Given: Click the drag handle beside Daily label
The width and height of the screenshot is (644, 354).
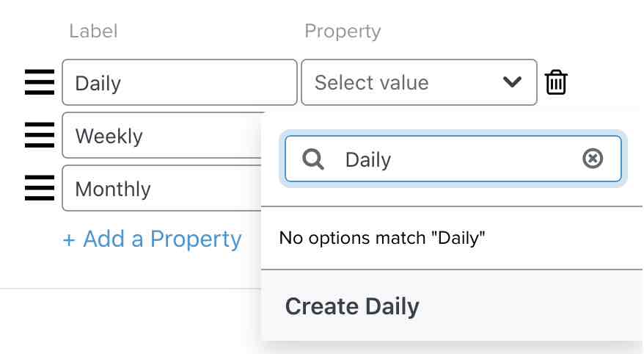Looking at the screenshot, I should click(40, 82).
